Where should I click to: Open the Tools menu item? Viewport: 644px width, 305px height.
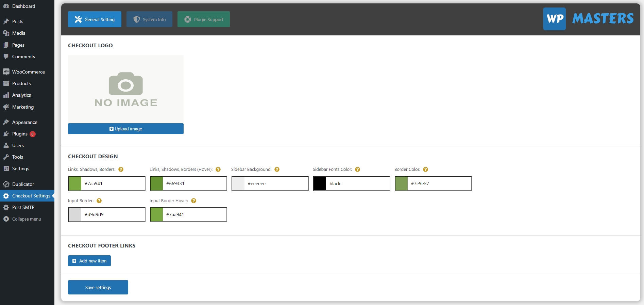27,157
